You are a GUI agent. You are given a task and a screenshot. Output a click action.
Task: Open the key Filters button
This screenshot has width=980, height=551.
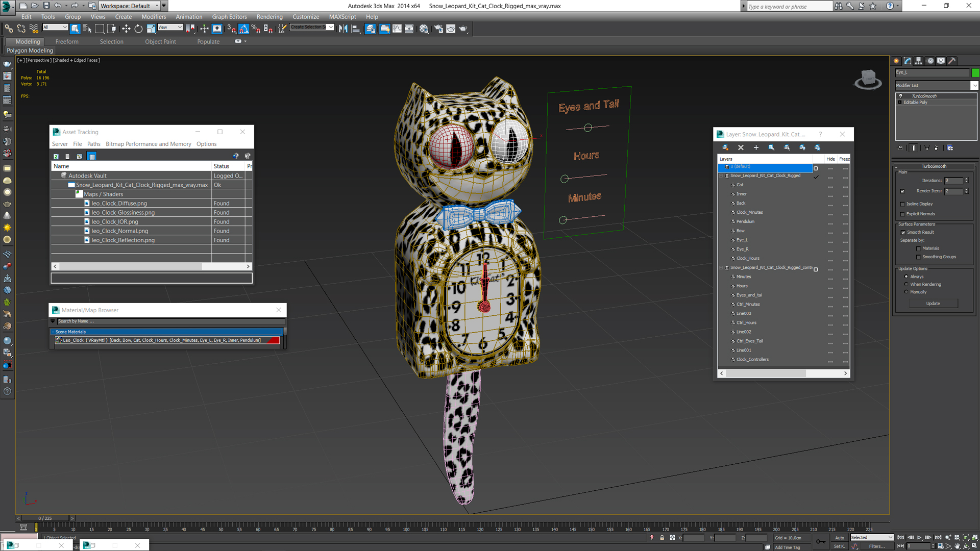click(x=877, y=546)
